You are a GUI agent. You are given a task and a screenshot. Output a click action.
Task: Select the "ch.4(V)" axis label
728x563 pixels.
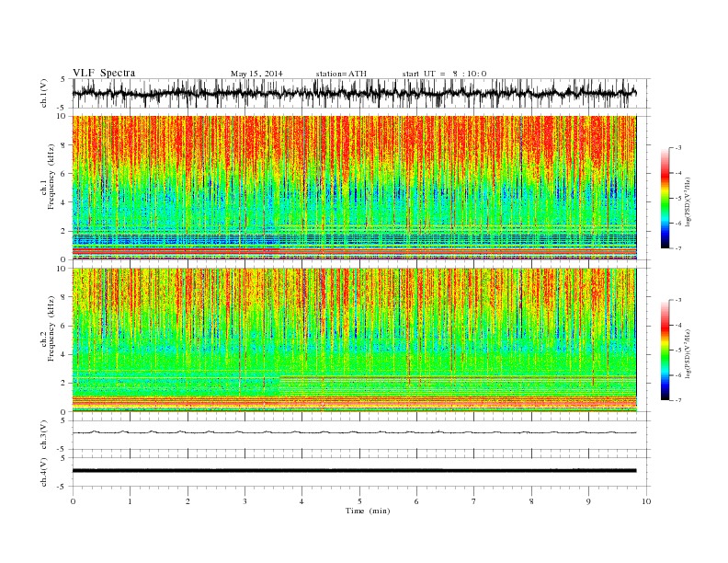coord(44,473)
